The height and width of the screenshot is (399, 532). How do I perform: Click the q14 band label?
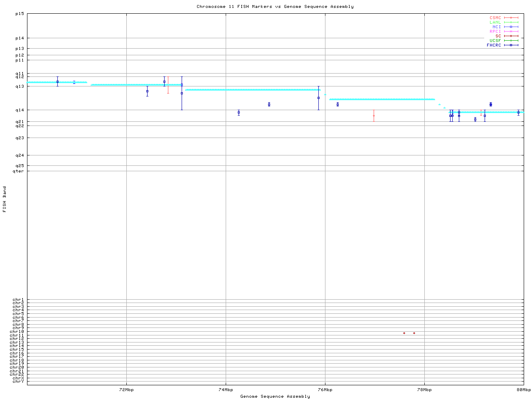[20, 110]
